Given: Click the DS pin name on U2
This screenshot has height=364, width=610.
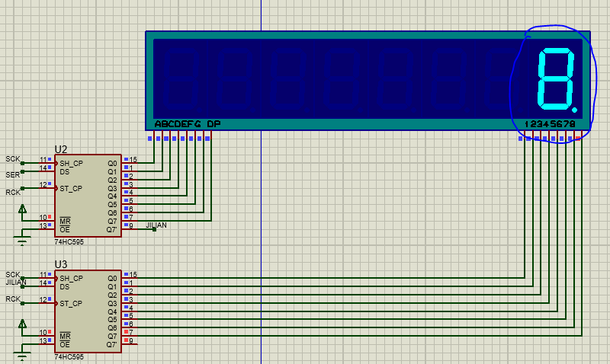Looking at the screenshot, I should point(65,171).
